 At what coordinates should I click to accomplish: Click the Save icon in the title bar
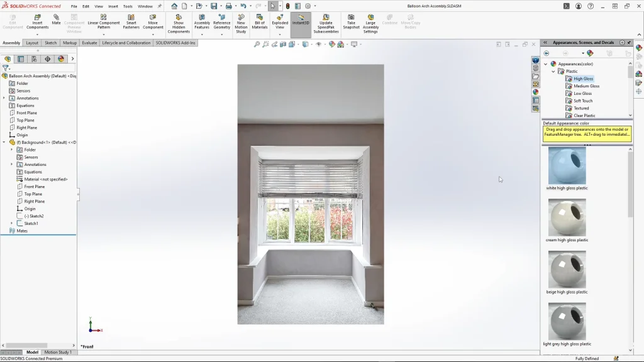click(214, 6)
